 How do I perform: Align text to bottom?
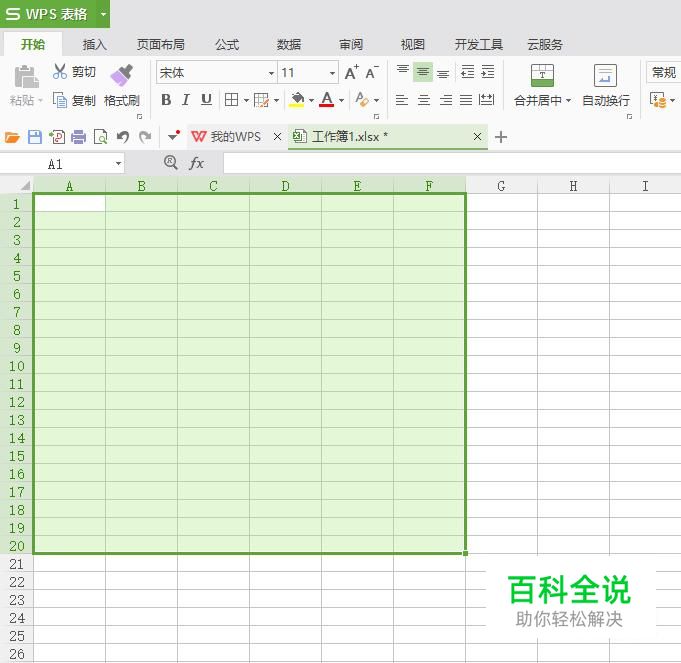point(443,73)
